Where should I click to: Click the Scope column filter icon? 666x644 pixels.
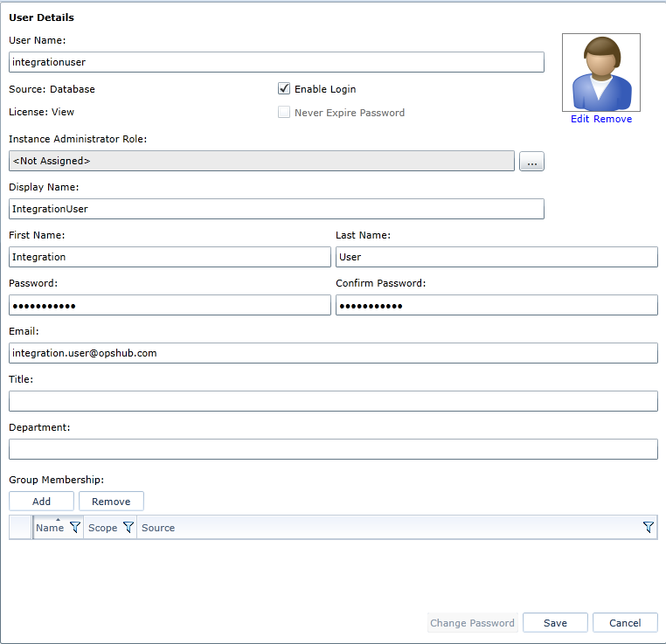128,528
